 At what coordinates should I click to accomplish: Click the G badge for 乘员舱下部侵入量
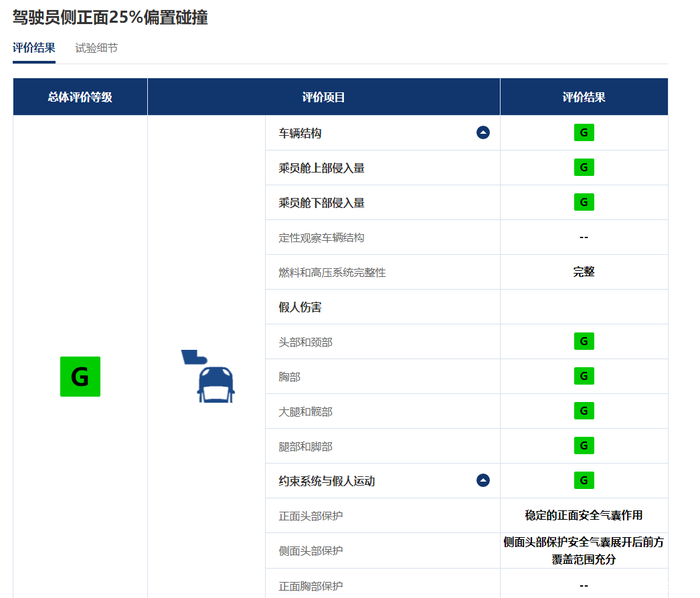point(584,202)
